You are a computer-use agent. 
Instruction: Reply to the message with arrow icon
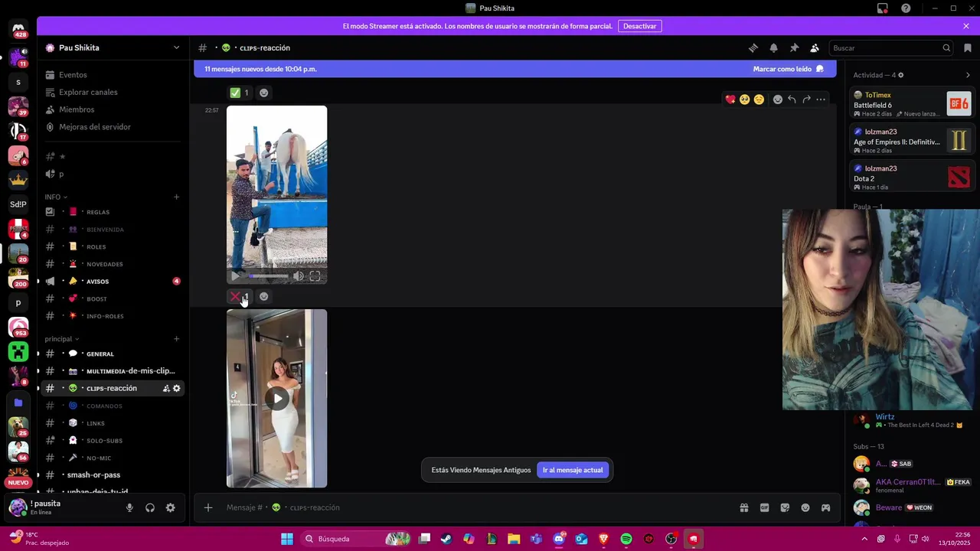[x=792, y=99]
